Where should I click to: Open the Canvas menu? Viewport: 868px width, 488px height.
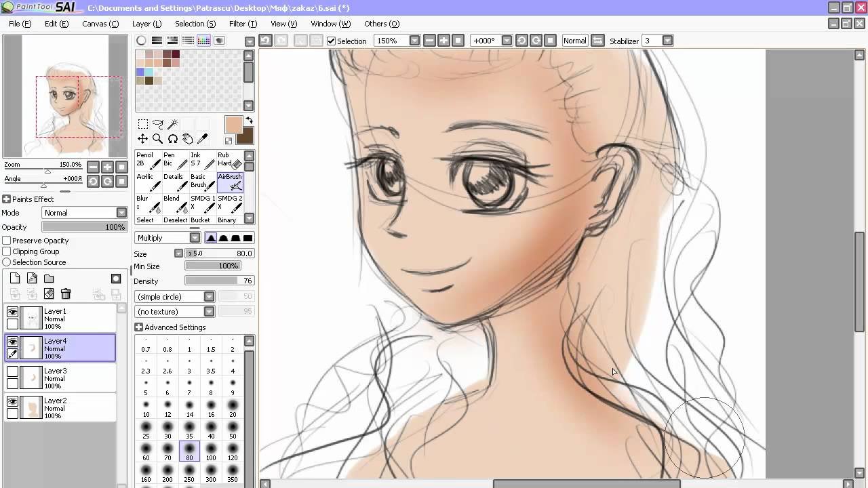[100, 24]
